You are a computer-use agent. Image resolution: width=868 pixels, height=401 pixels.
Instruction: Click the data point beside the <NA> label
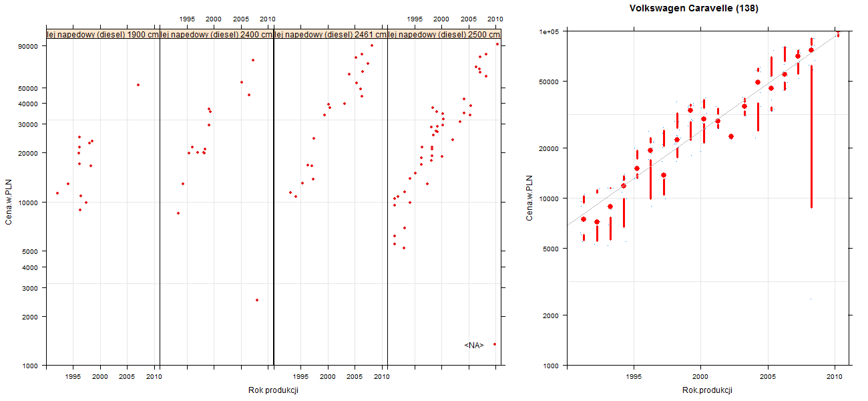pyautogui.click(x=495, y=344)
